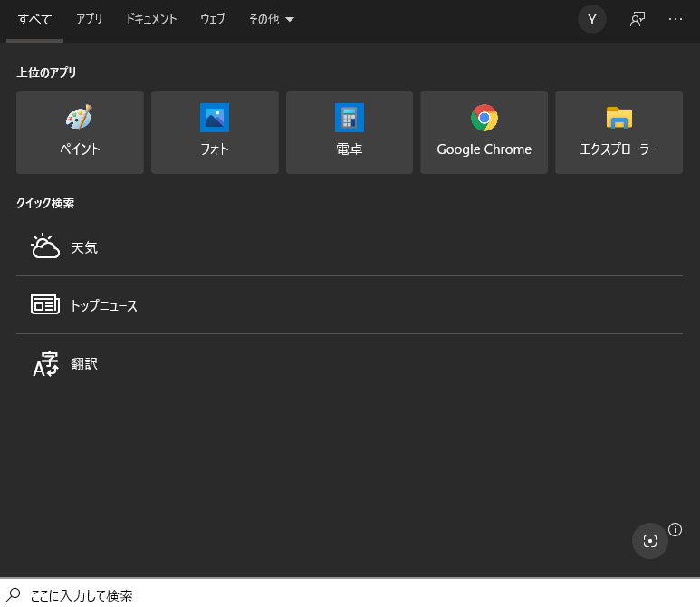The image size is (700, 607).
Task: Select the ウェブ tab
Action: point(213,19)
